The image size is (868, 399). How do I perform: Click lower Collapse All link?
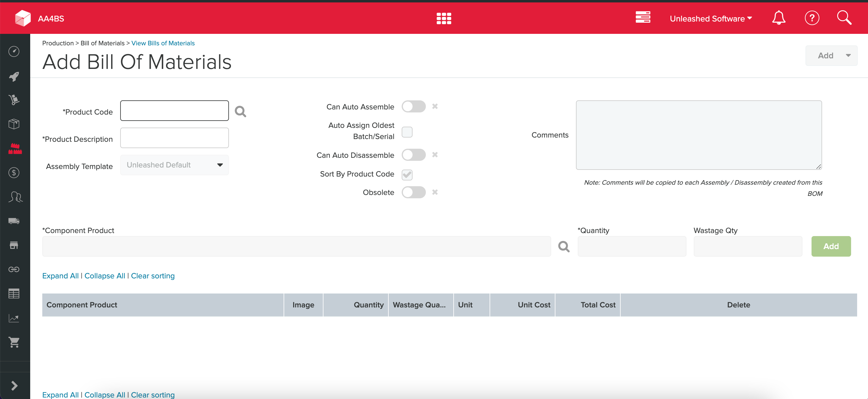click(x=104, y=394)
